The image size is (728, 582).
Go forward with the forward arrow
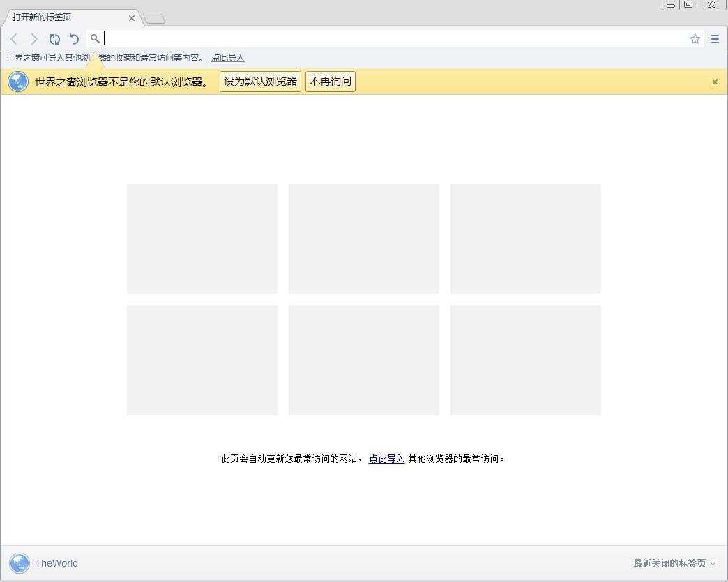tap(34, 39)
